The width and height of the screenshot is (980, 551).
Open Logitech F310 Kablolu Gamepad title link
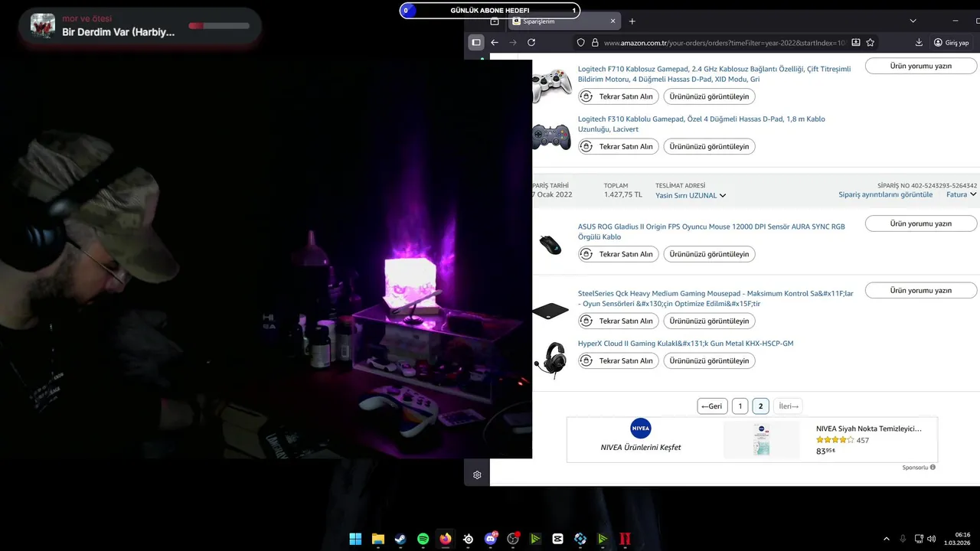pos(701,124)
